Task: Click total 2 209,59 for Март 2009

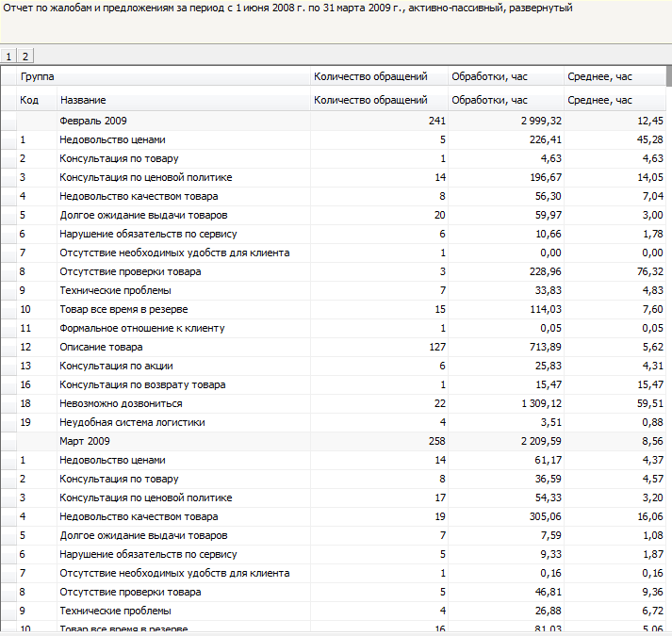Action: 541,441
